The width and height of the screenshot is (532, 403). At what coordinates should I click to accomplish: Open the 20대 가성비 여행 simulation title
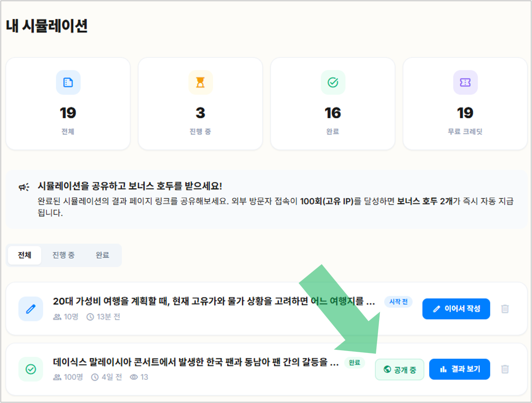tap(214, 301)
